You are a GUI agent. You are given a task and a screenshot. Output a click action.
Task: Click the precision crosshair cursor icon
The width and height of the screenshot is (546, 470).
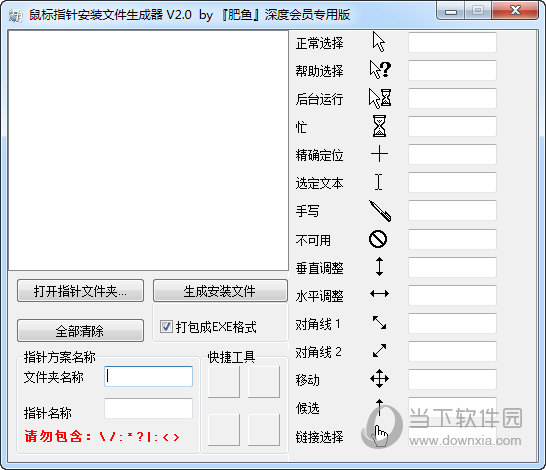379,154
